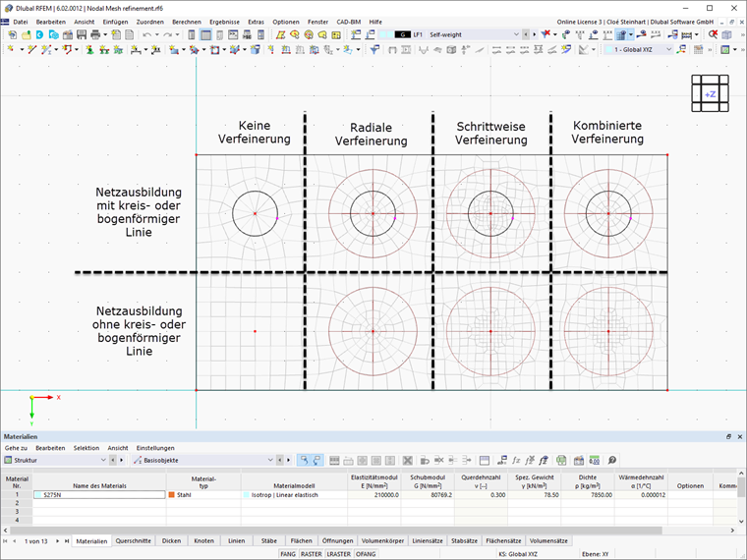Go to next table page, beside 1 von 13
747x560 pixels.
click(57, 541)
